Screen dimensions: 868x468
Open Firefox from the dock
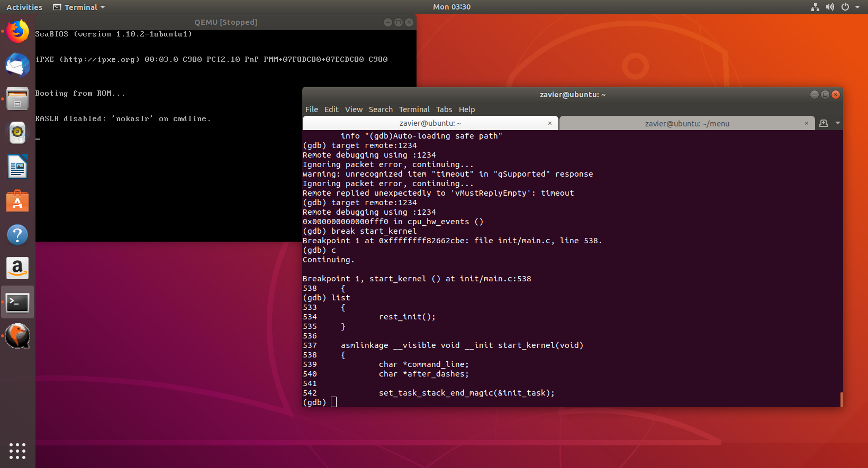click(x=17, y=32)
